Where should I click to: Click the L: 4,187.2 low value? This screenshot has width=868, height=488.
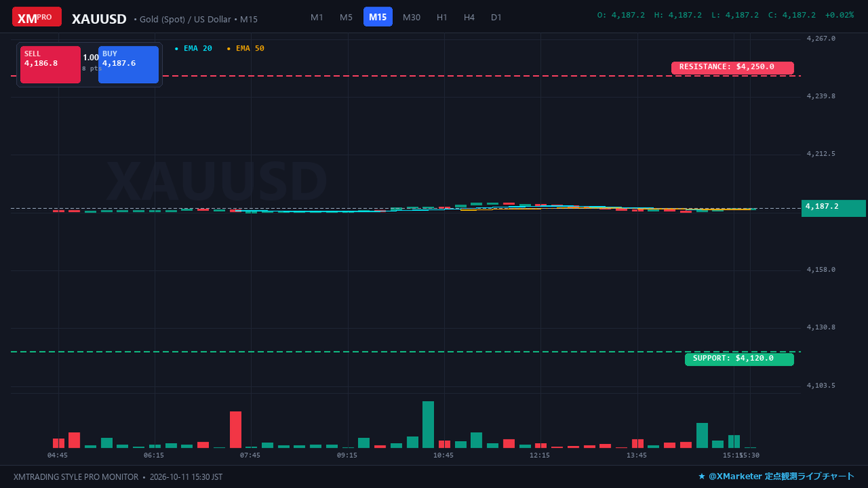(x=735, y=15)
